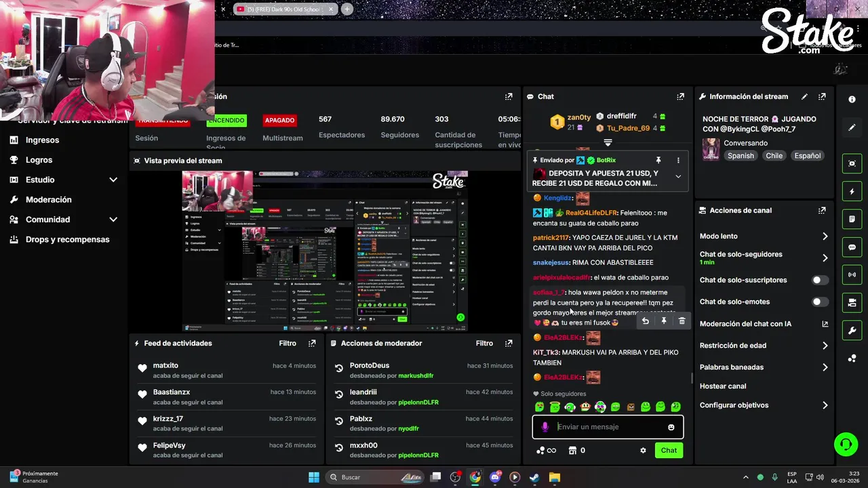
Task: Pop out stream preview panel
Action: click(x=509, y=161)
